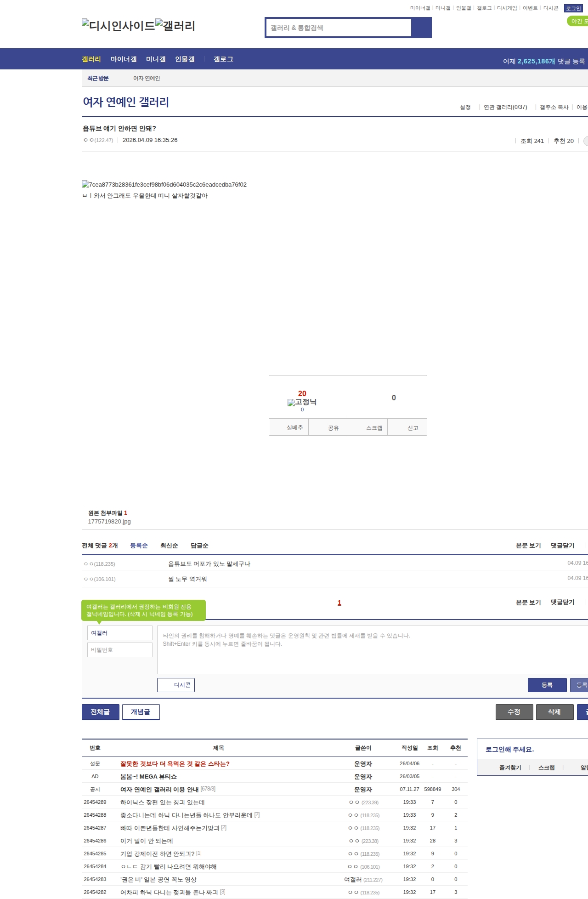Open post 하이닉스 잦편 있는 칭긔 있는데
The image size is (588, 899).
(x=163, y=802)
